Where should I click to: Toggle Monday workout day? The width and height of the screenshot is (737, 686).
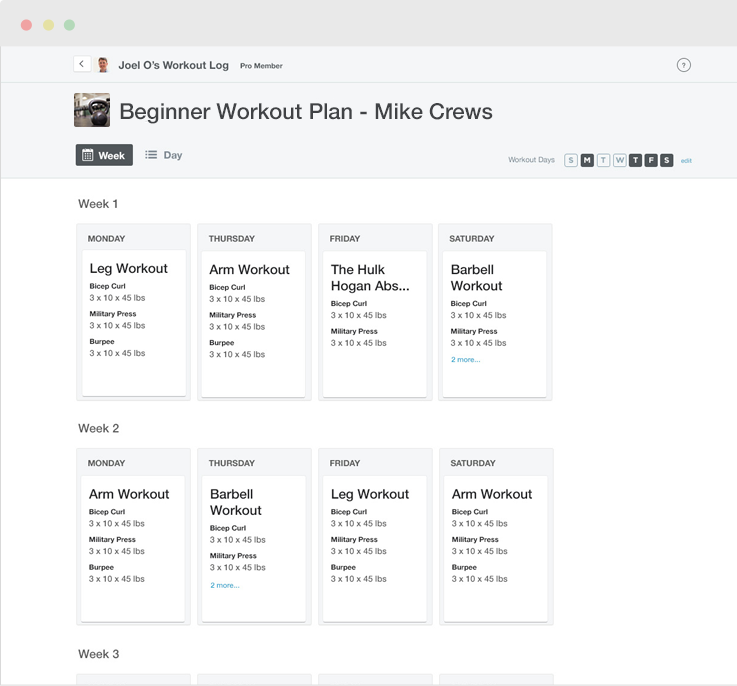pyautogui.click(x=587, y=160)
